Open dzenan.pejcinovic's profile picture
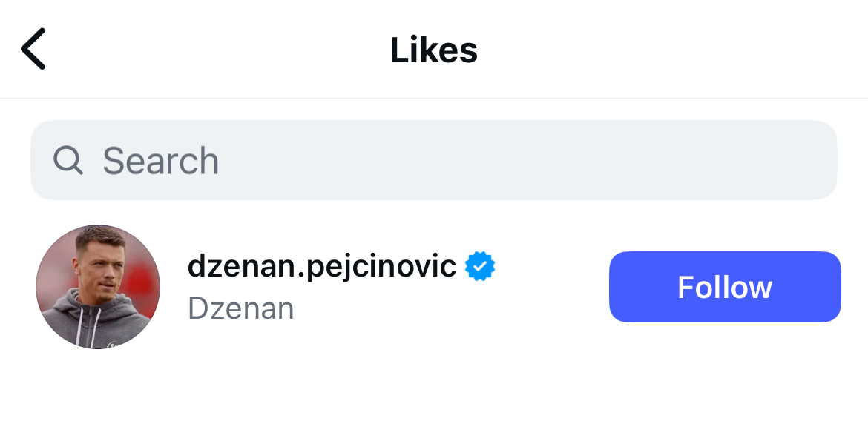 pyautogui.click(x=98, y=287)
